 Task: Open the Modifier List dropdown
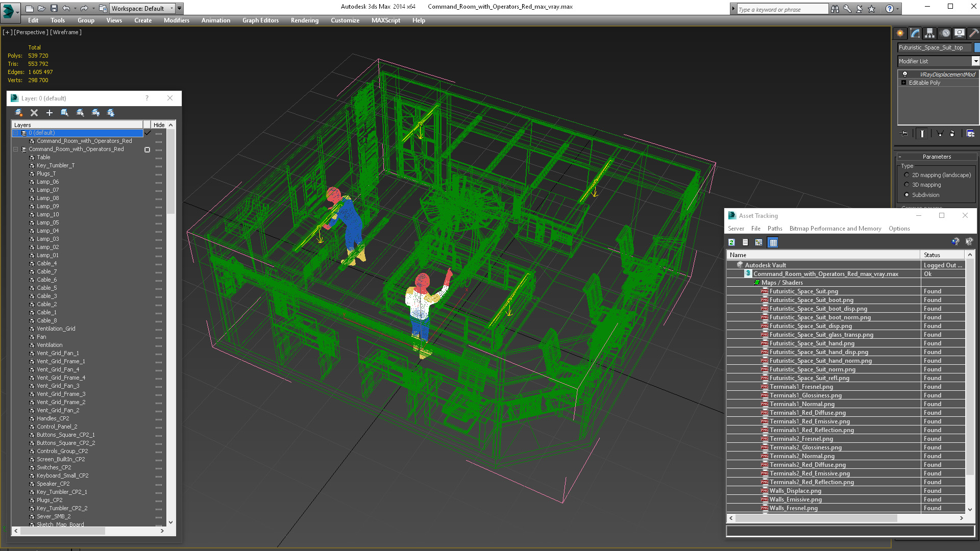[x=975, y=61]
